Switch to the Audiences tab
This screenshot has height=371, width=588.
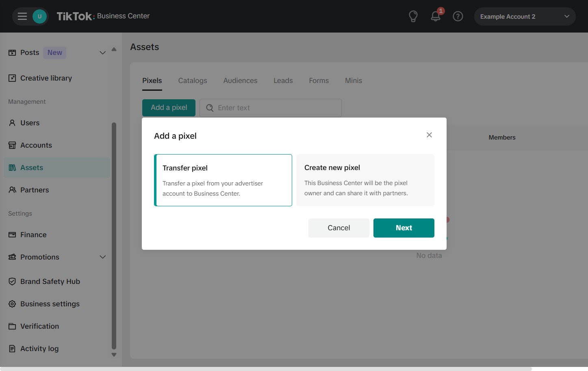pos(240,81)
